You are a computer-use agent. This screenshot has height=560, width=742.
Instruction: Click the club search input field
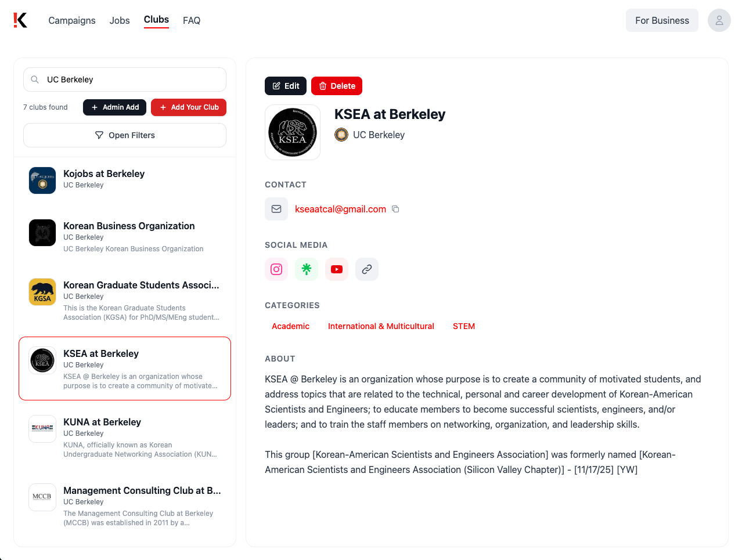coord(131,80)
